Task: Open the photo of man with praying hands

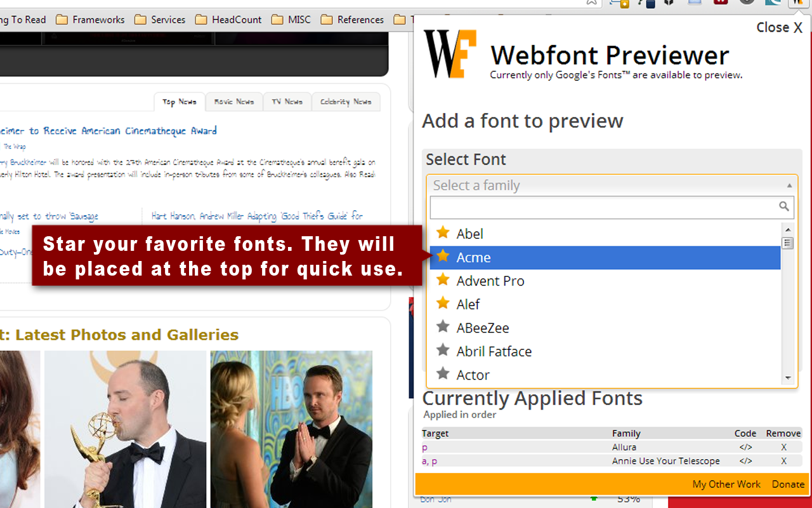Action: point(291,429)
